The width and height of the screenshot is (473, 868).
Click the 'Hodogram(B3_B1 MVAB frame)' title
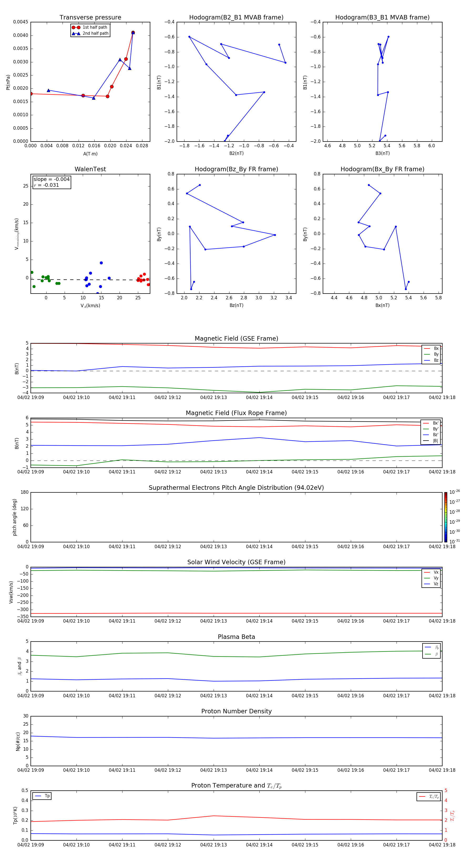click(382, 18)
